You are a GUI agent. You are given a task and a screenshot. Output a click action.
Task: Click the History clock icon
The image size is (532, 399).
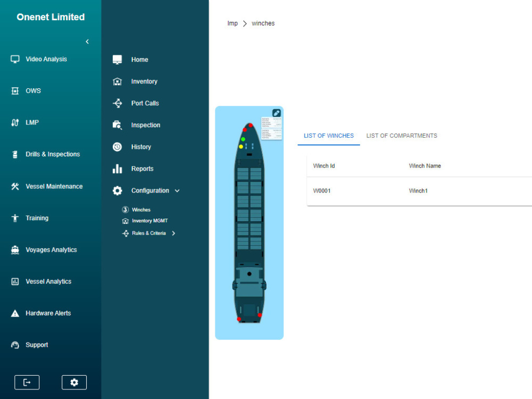[x=118, y=147]
